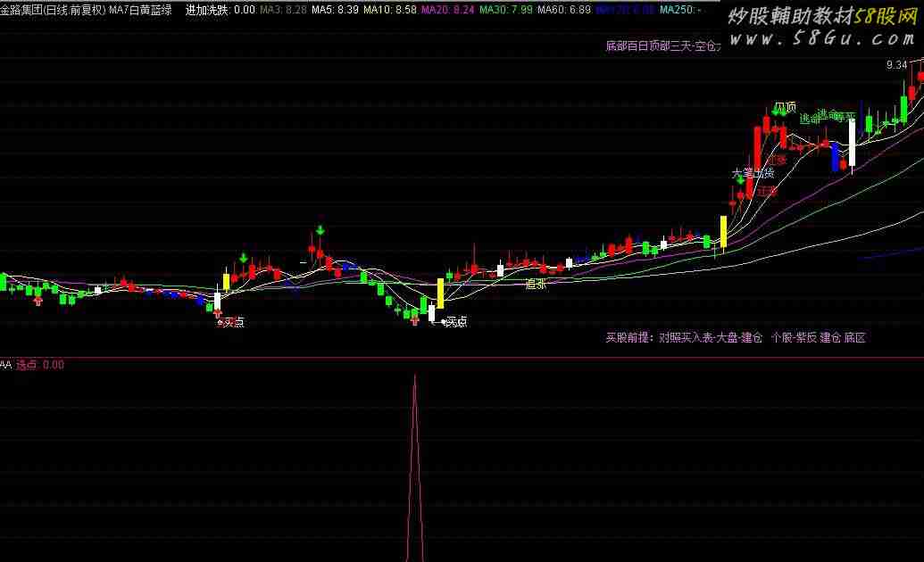Click the peak of the red 选点 spike

(x=414, y=377)
